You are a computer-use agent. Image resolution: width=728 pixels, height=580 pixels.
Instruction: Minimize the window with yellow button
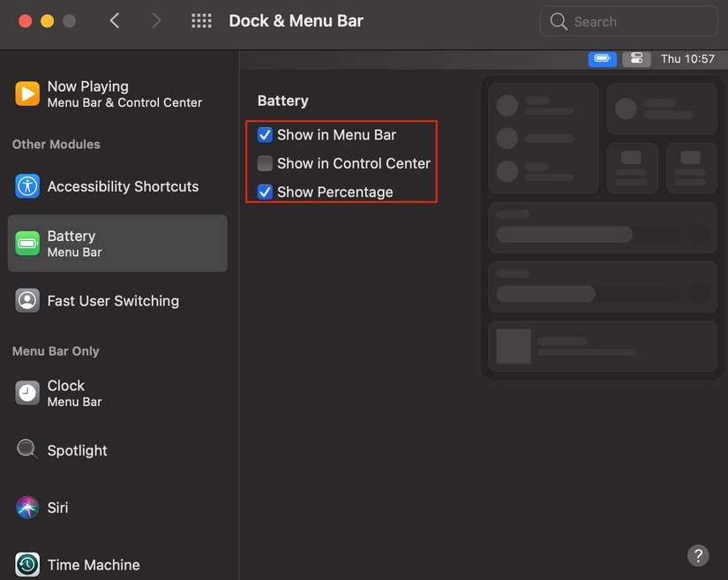point(48,21)
